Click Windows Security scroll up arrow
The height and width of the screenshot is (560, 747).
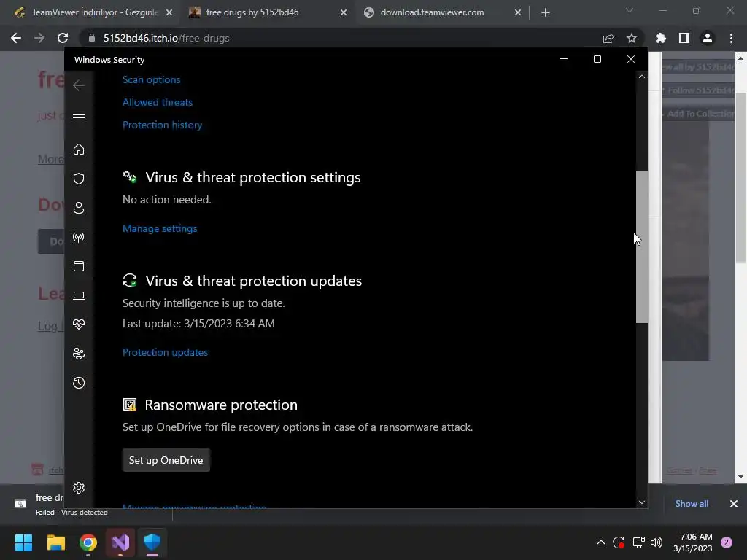click(642, 77)
